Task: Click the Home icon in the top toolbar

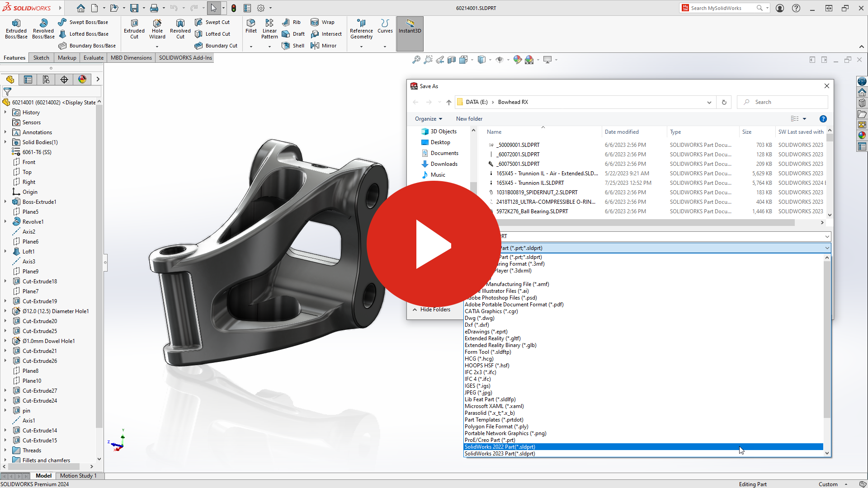Action: pos(81,8)
